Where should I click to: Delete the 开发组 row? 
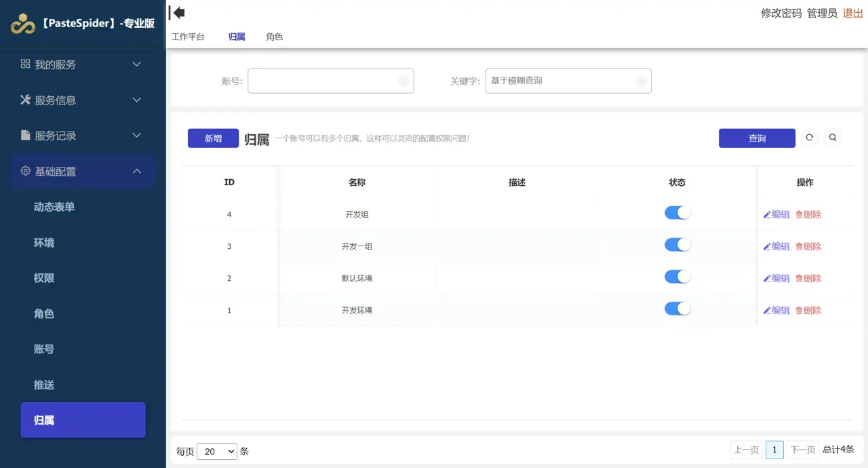pyautogui.click(x=808, y=214)
